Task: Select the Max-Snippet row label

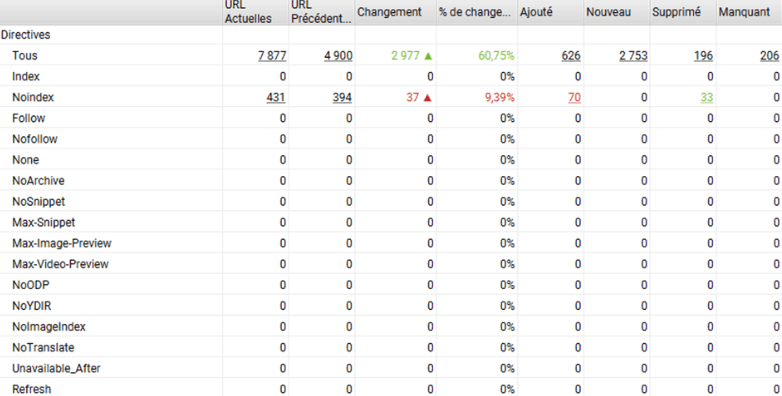Action: pos(44,222)
